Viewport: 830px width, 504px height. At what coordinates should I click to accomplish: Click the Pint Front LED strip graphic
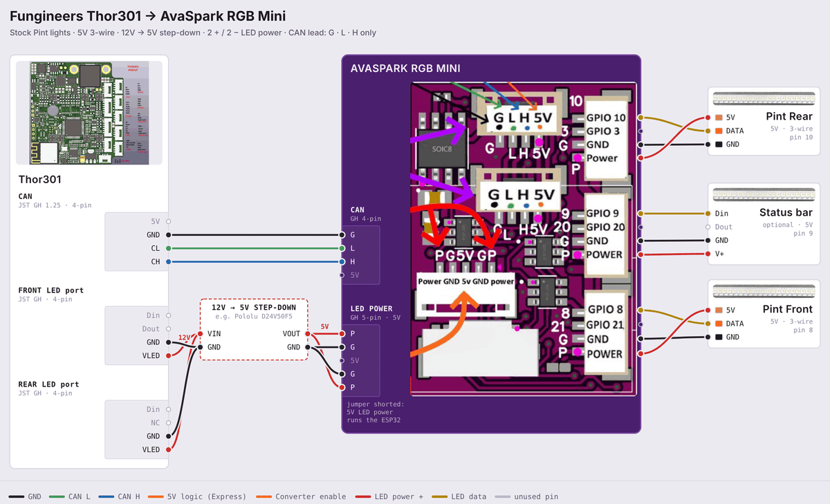[x=764, y=290]
